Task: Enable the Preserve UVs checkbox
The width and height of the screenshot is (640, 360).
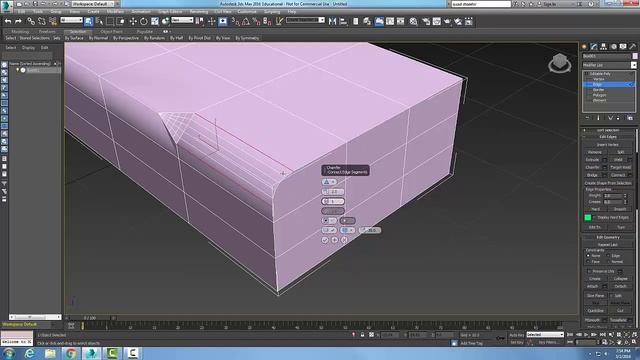Action: click(x=589, y=271)
